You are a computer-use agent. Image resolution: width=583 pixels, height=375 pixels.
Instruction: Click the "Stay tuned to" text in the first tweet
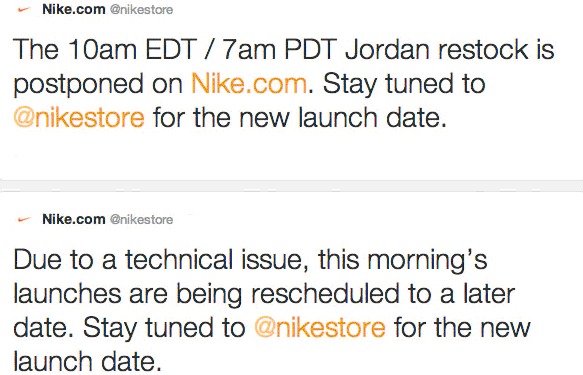point(404,84)
